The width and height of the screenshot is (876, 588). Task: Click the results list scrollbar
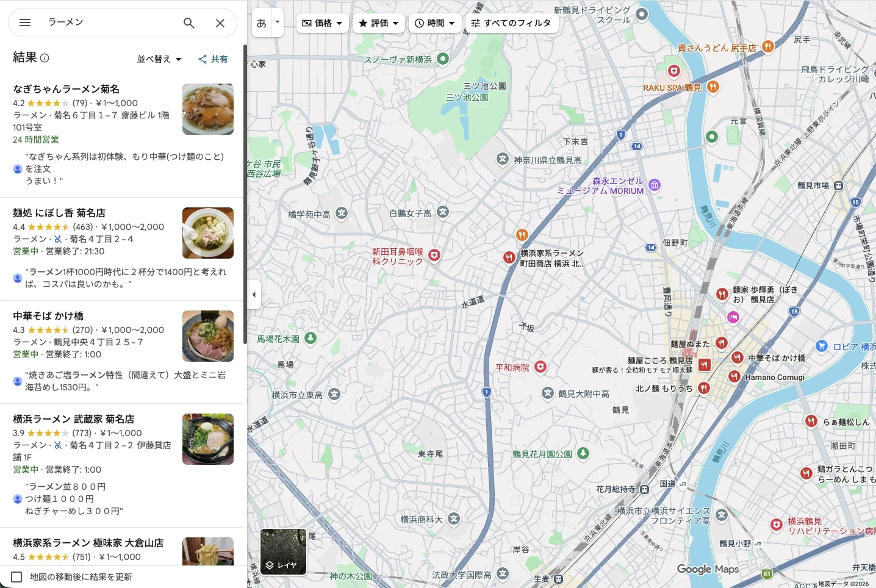[245, 194]
